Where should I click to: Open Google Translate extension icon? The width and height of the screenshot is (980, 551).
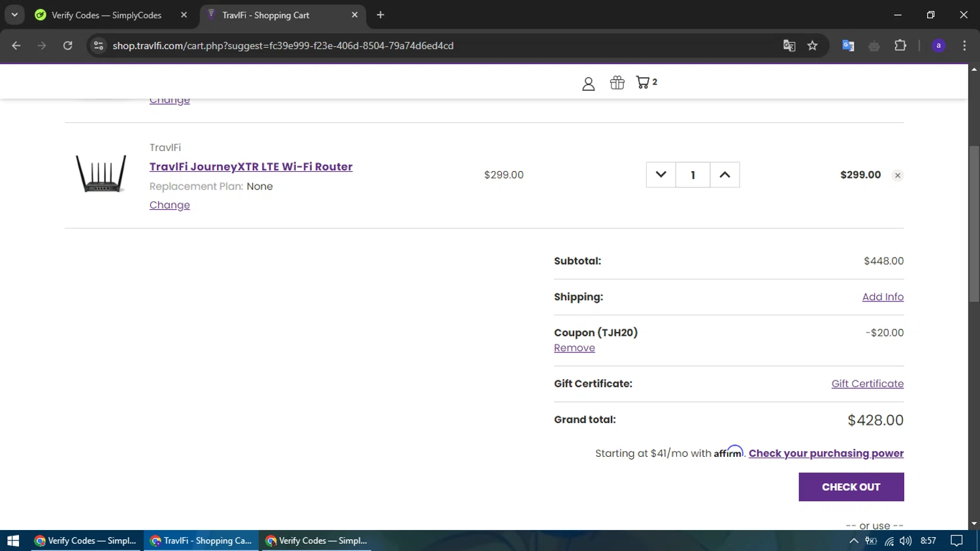pos(848,46)
